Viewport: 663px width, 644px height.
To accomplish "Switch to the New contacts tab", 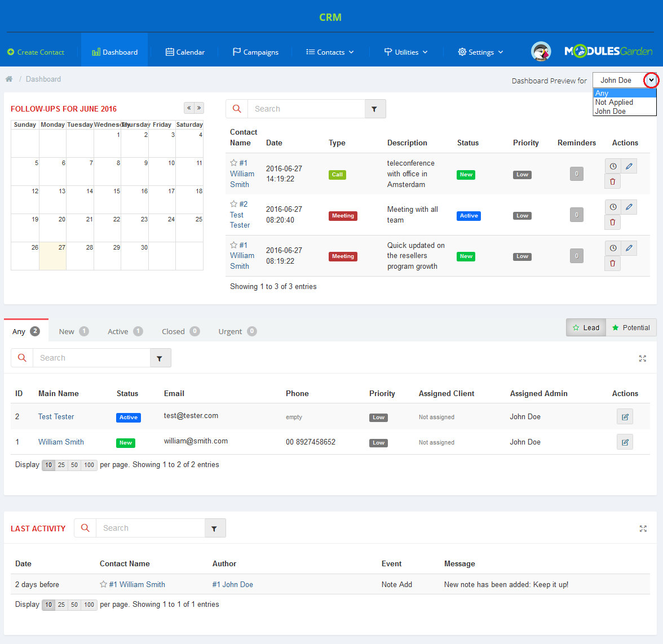I will (73, 331).
